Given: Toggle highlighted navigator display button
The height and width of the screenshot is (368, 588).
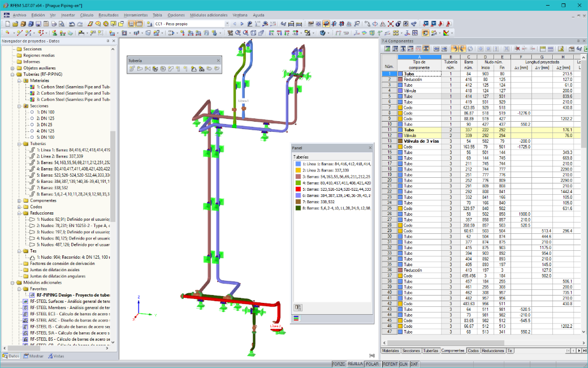Looking at the screenshot, I should click(131, 24).
